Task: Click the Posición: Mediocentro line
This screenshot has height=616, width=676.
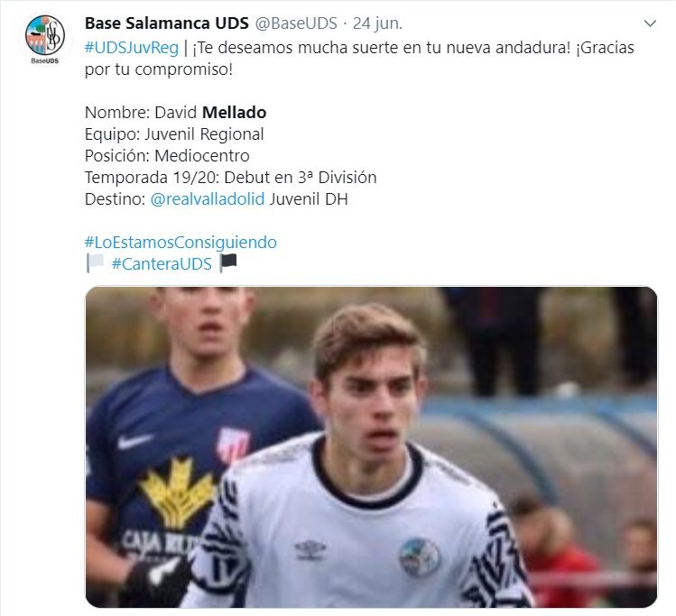Action: click(167, 155)
